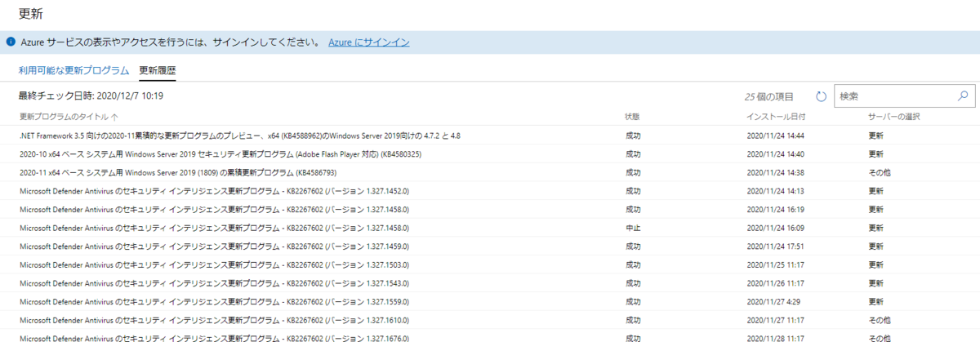The image size is (980, 342).
Task: Click 成功 status in the KB4588962 row
Action: point(633,135)
